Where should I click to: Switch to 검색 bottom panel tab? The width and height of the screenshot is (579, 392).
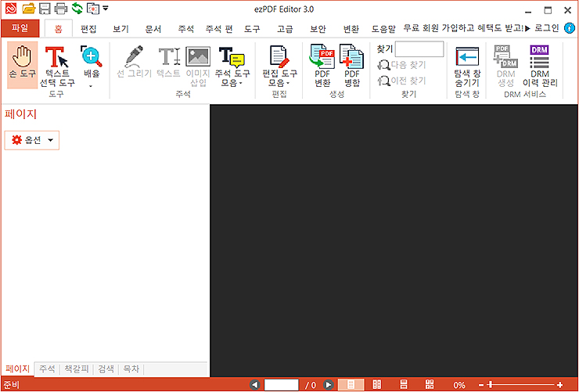(106, 369)
